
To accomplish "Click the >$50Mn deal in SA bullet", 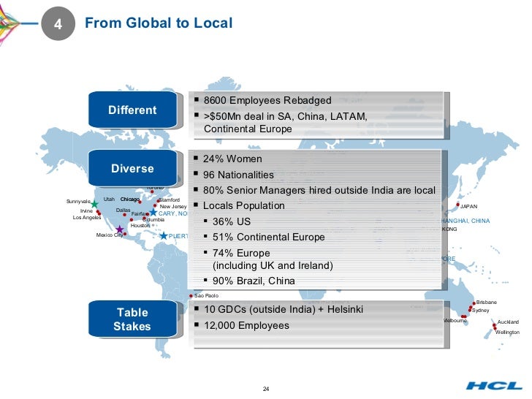I will coord(285,123).
